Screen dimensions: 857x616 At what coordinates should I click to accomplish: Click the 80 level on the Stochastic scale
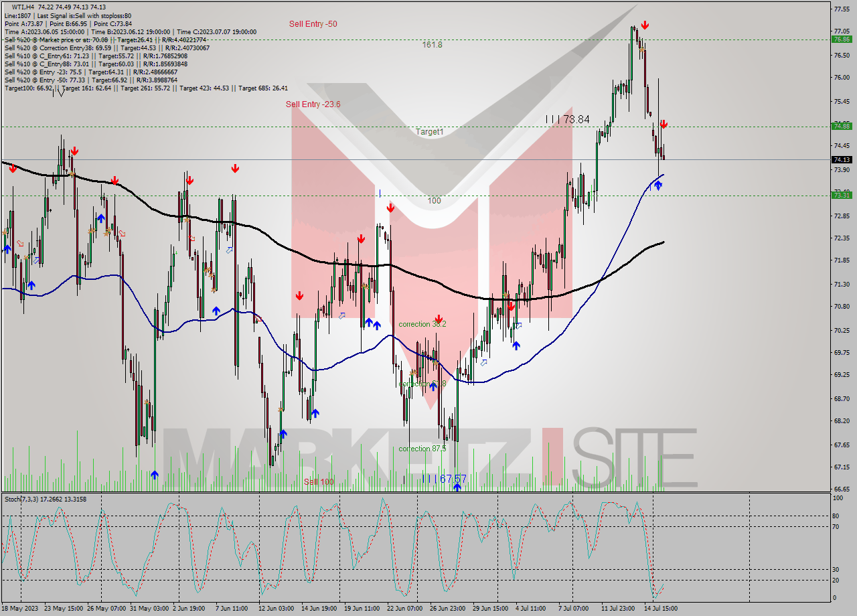[x=836, y=516]
